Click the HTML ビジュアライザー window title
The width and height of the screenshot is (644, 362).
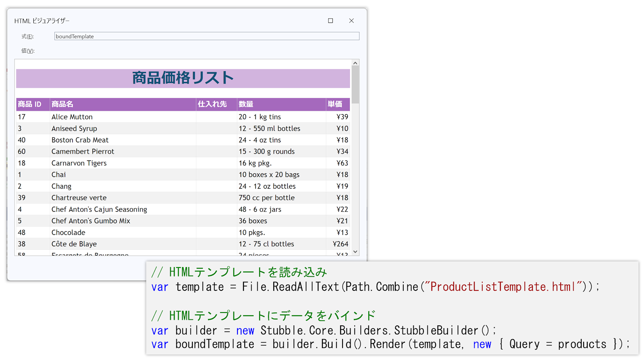click(42, 21)
